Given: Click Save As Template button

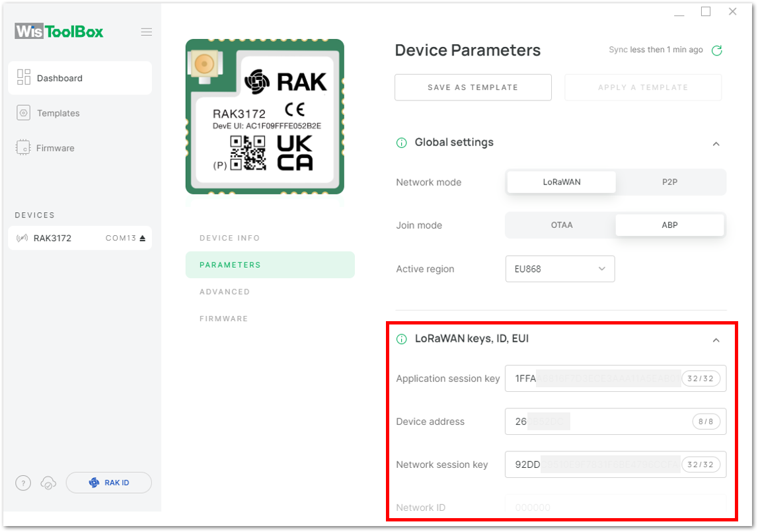Looking at the screenshot, I should pos(473,87).
